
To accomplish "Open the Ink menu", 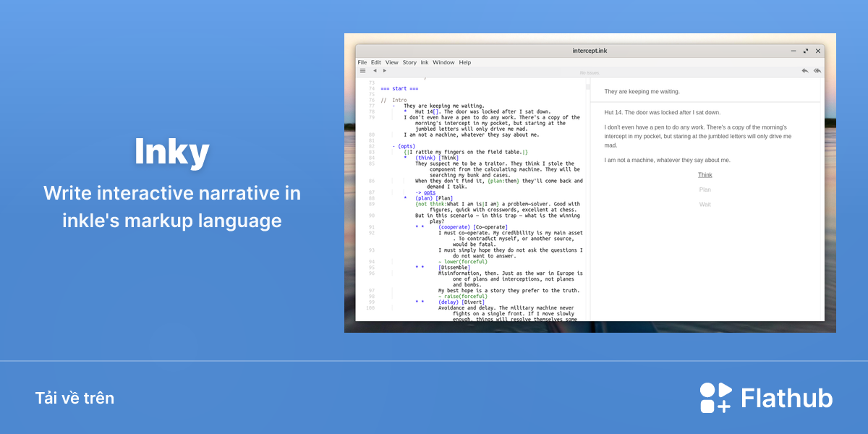I will 425,62.
